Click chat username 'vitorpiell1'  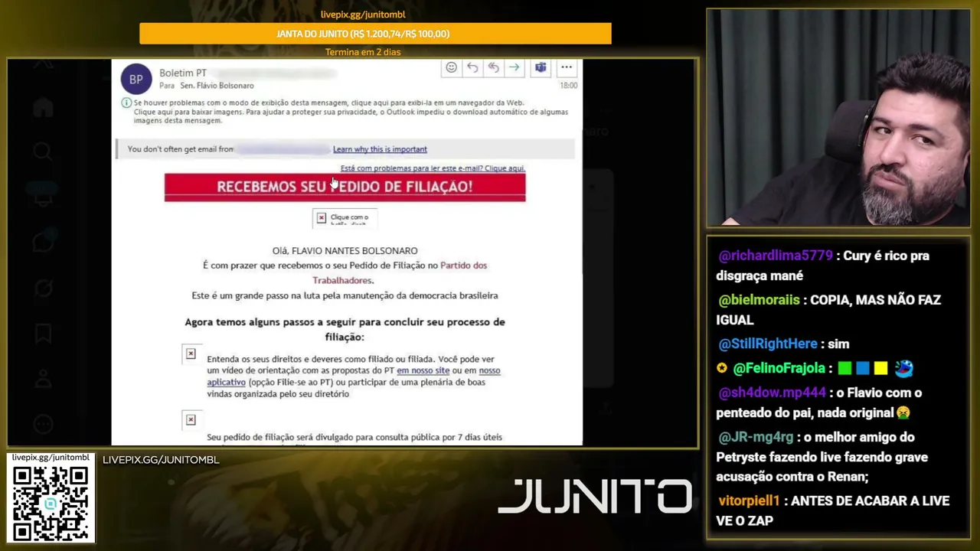pyautogui.click(x=749, y=501)
